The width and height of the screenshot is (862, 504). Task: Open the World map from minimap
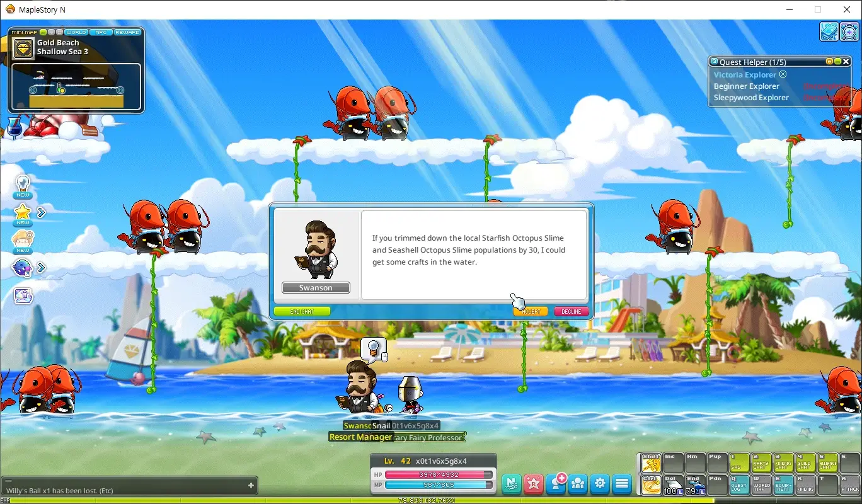[x=76, y=32]
